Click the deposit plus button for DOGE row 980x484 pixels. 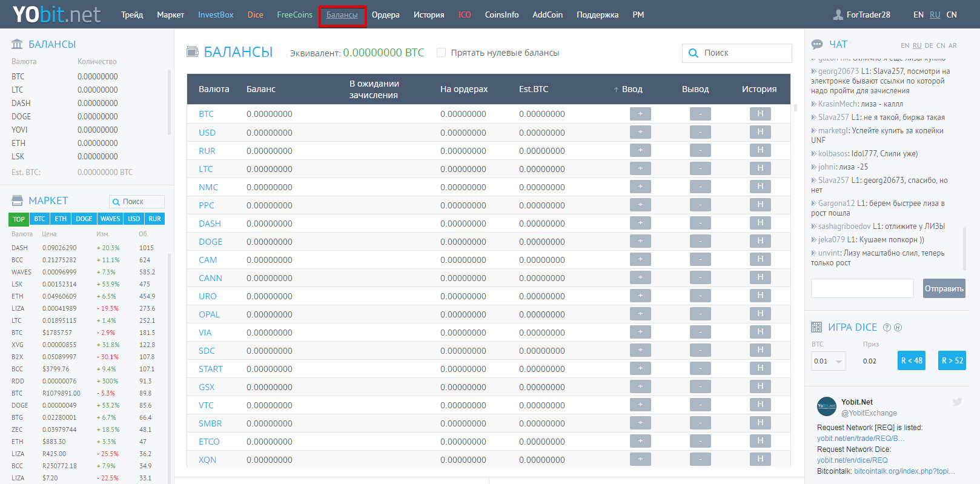click(x=640, y=241)
